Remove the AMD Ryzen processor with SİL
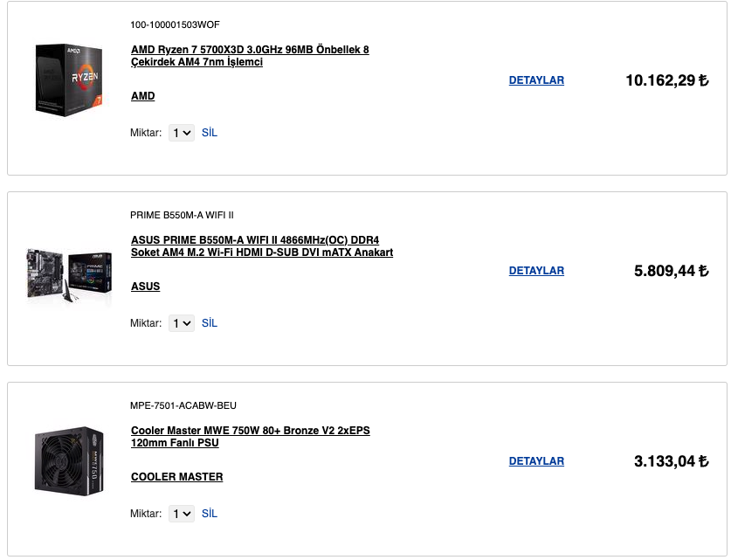Screen dimensions: 731x560 tap(210, 133)
